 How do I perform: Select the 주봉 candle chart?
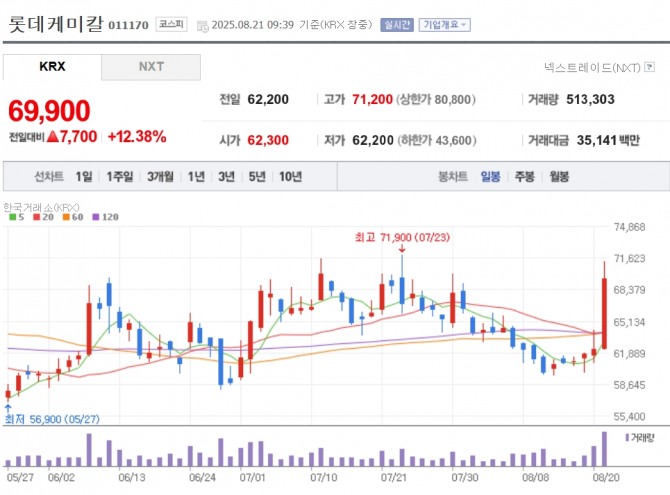525,176
